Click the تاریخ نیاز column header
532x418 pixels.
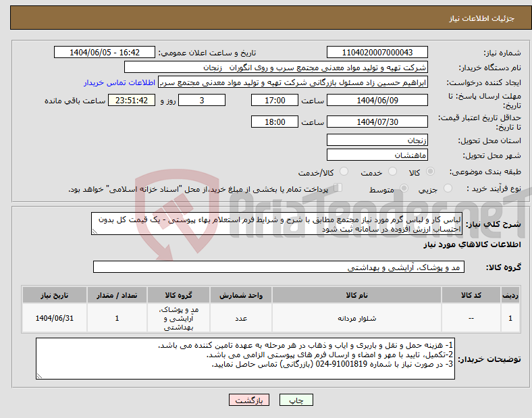[x=55, y=295]
